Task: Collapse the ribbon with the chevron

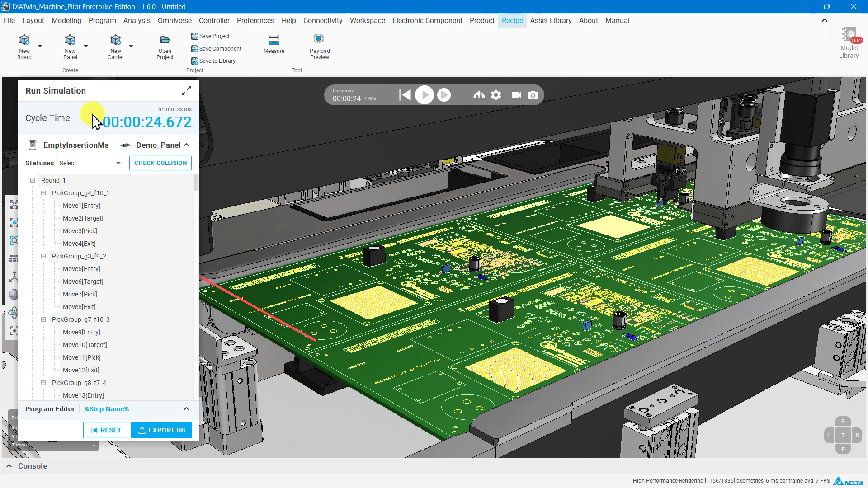Action: [825, 20]
